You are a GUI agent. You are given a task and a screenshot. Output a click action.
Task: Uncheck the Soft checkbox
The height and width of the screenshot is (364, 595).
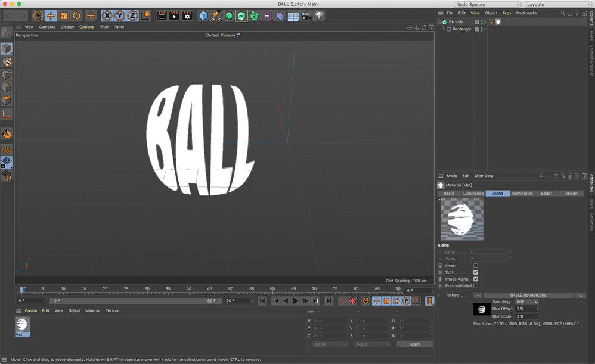click(475, 272)
